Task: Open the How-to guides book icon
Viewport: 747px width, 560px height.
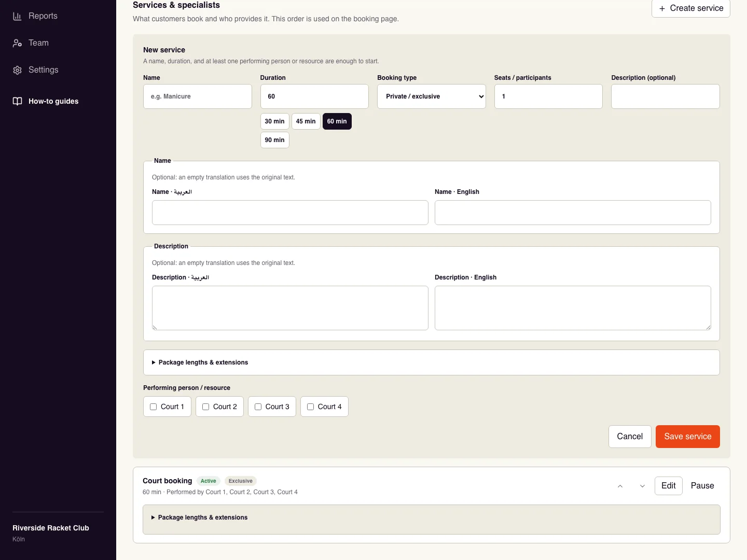Action: coord(17,101)
